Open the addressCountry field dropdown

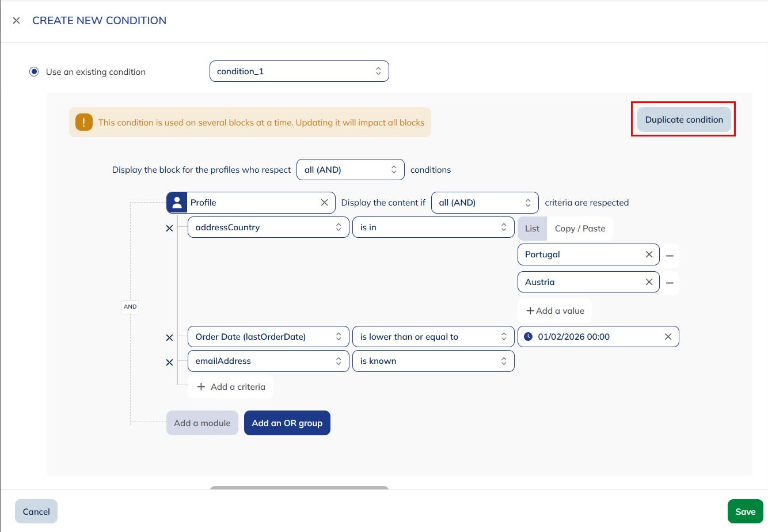tap(268, 227)
